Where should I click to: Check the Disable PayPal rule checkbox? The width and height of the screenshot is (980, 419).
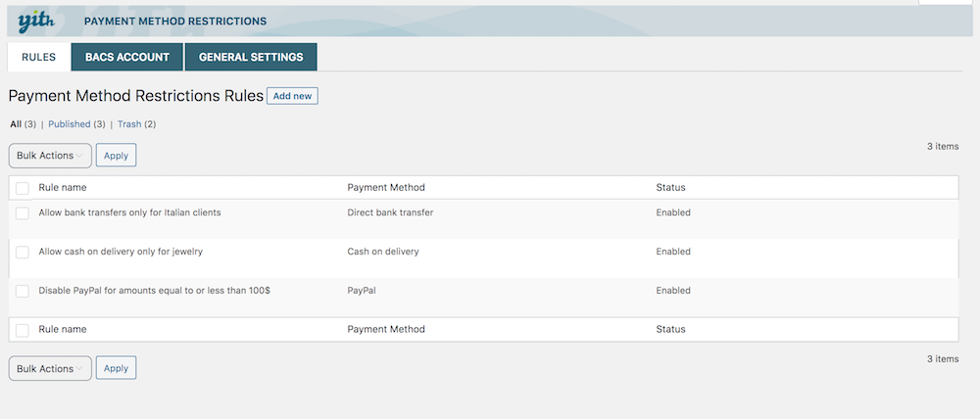23,292
